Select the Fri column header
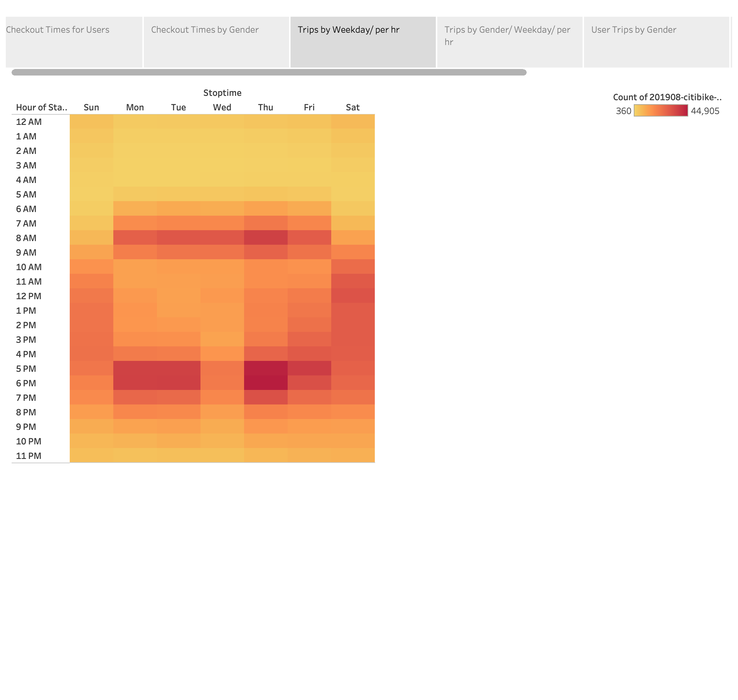 309,107
